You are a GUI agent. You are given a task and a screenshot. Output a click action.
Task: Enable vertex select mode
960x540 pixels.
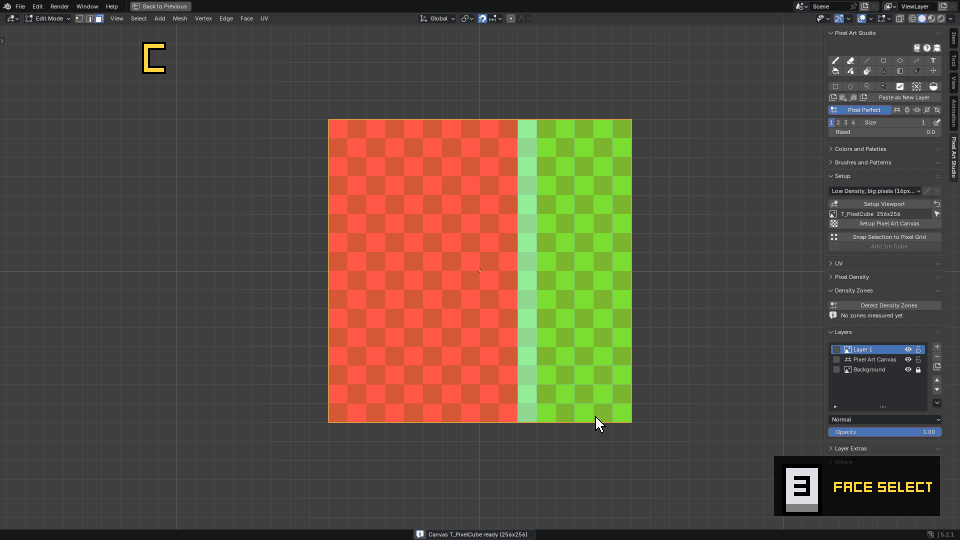pos(79,19)
